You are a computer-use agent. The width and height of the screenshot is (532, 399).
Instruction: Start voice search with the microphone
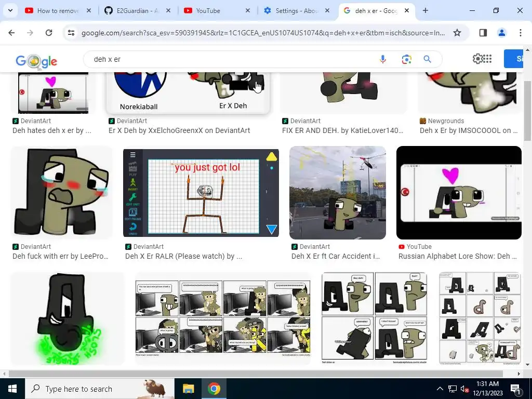[383, 59]
